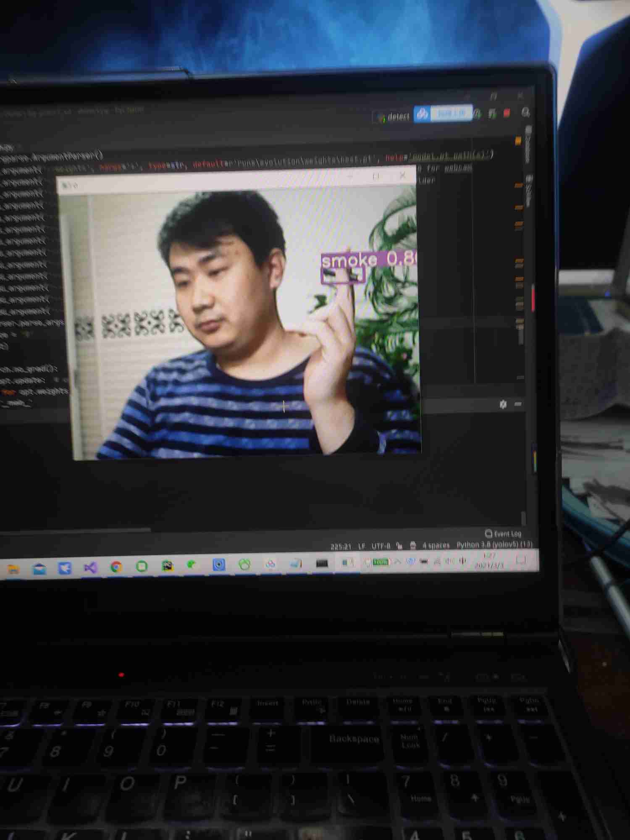Click the LF line separator selector
The image size is (630, 840).
tap(361, 546)
